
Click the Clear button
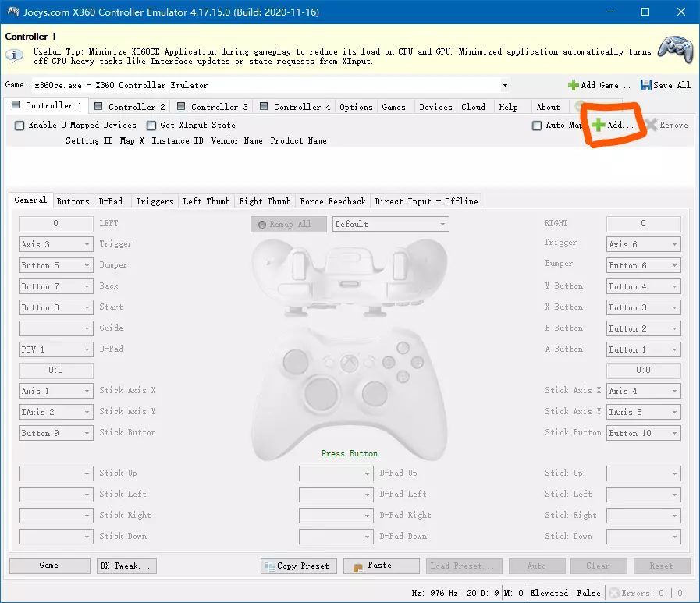point(599,566)
